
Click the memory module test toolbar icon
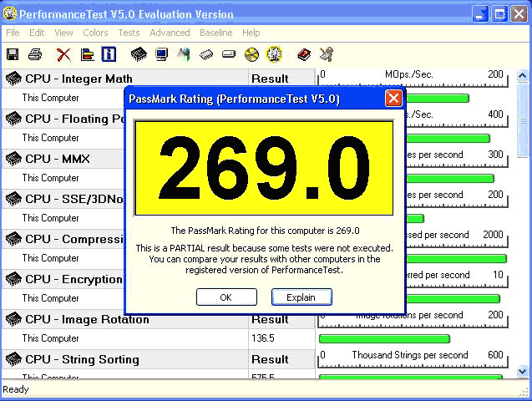click(206, 54)
